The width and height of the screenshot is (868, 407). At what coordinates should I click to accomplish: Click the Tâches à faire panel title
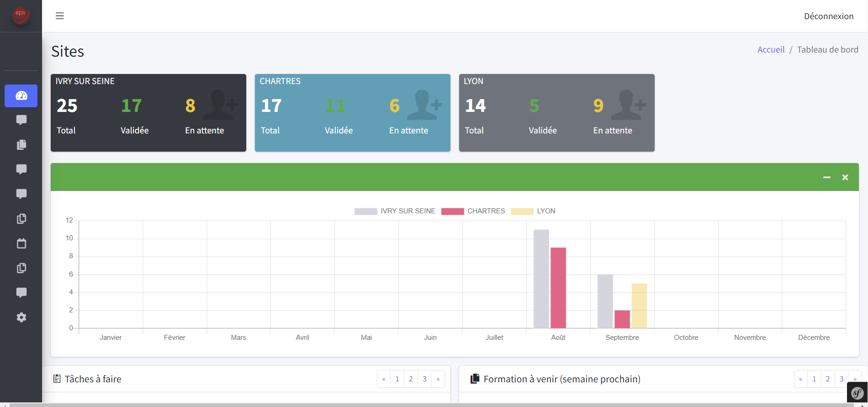pos(93,379)
